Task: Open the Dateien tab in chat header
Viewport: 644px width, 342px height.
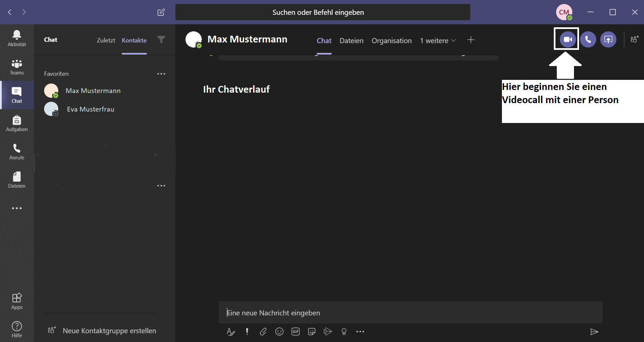Action: tap(351, 40)
